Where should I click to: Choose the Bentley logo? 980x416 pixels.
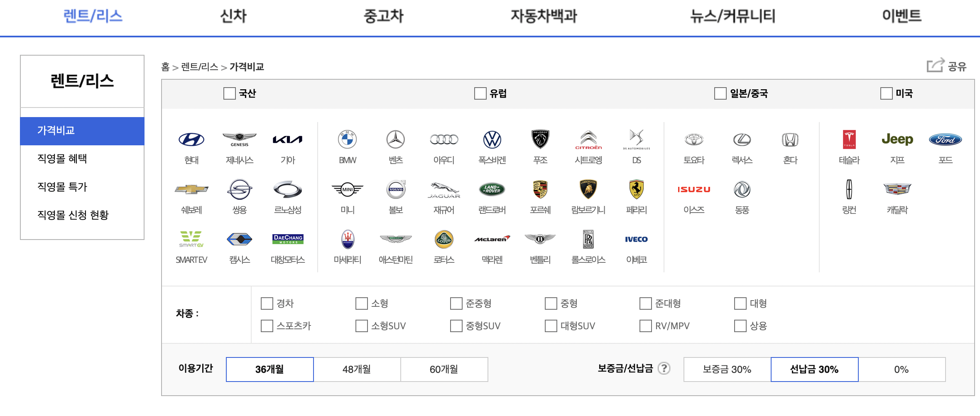point(540,239)
